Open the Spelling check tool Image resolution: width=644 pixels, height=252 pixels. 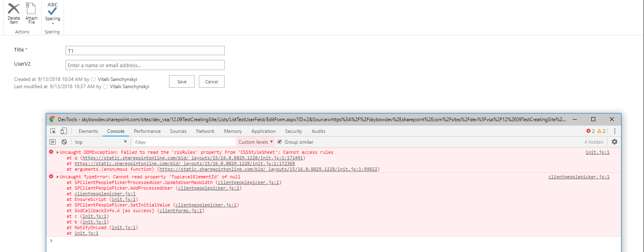tap(53, 11)
